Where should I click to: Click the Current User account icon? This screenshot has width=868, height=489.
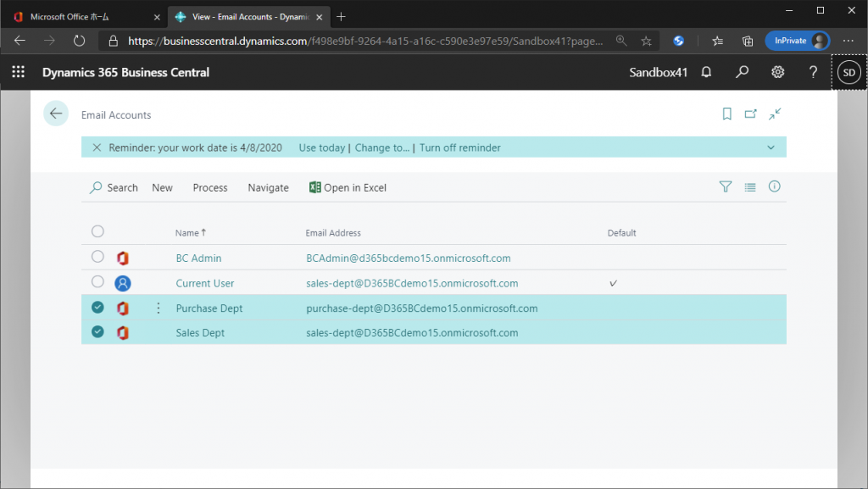122,283
